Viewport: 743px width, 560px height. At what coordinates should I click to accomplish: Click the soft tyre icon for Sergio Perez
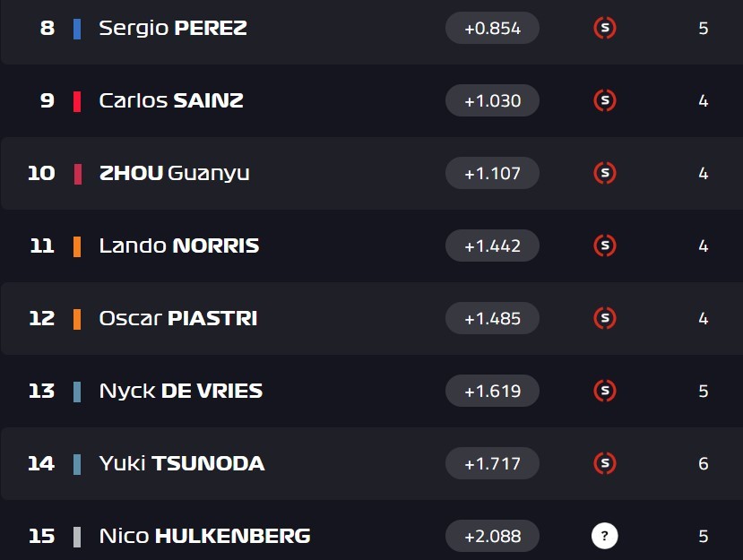[605, 28]
